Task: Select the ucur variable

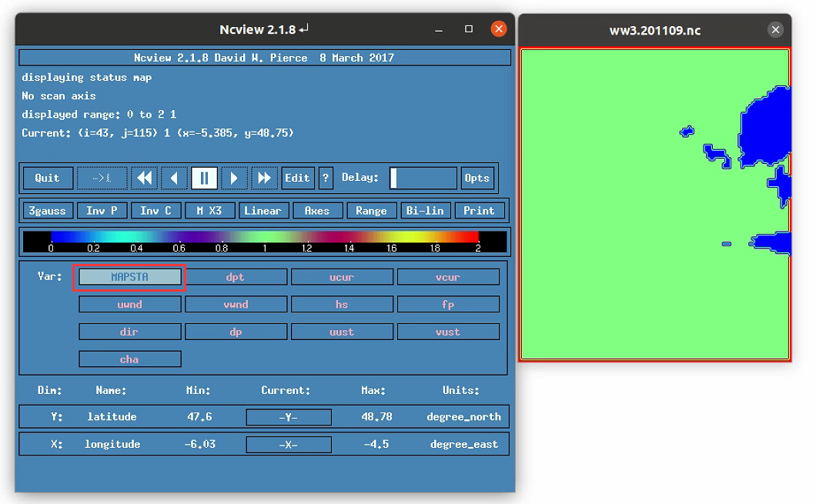Action: click(342, 277)
